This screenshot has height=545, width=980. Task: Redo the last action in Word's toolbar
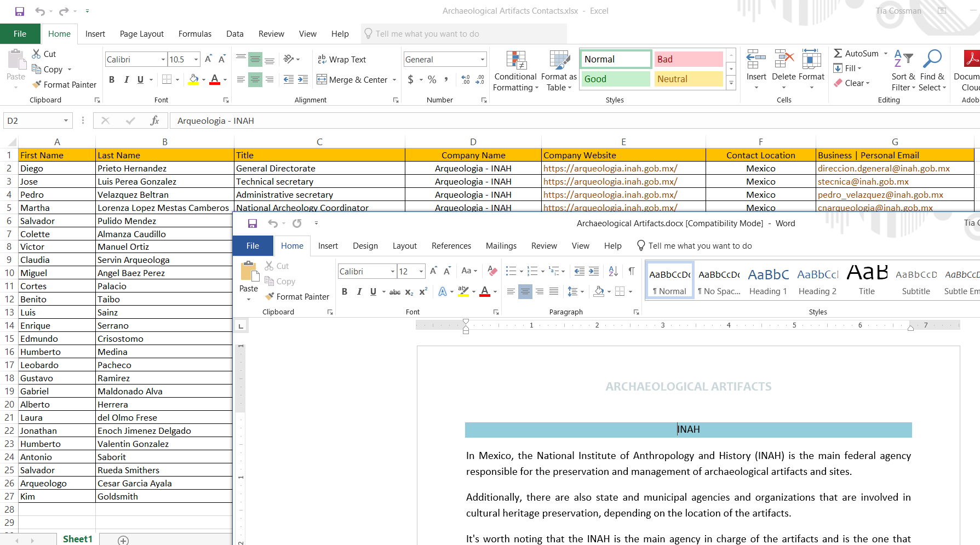297,223
